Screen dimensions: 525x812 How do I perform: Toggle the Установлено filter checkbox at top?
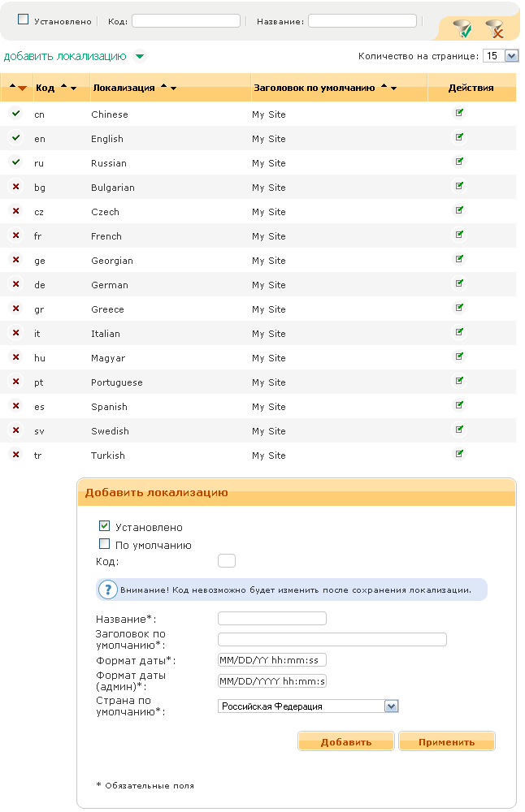pos(23,19)
